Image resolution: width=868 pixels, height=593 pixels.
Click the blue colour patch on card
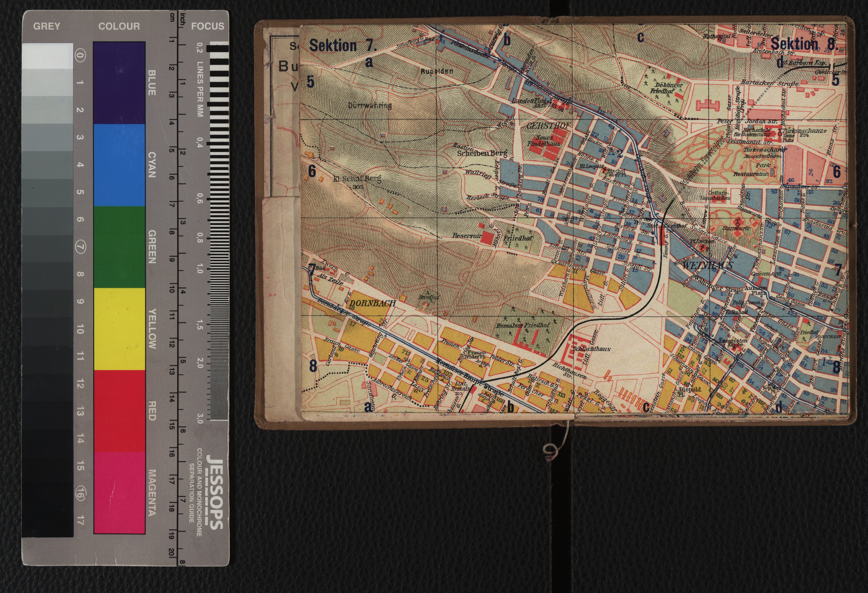pyautogui.click(x=119, y=83)
